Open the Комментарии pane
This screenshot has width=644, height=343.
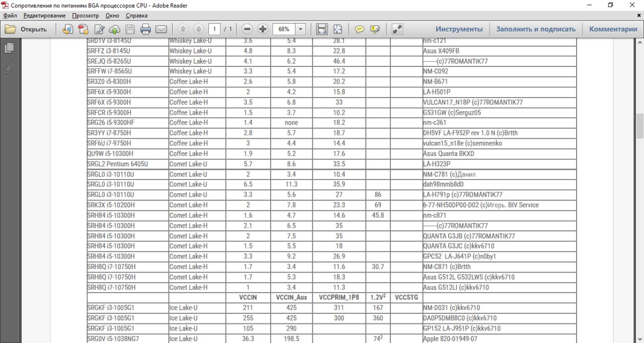(x=613, y=29)
